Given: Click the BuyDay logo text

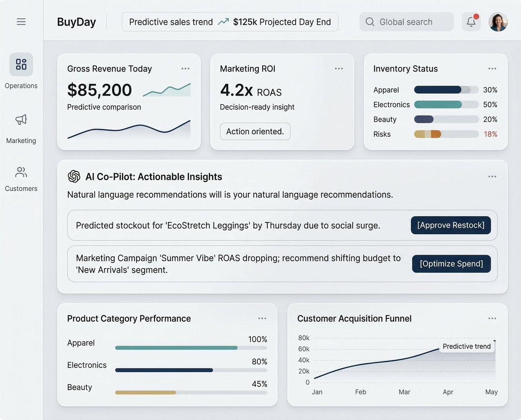Looking at the screenshot, I should (x=76, y=22).
